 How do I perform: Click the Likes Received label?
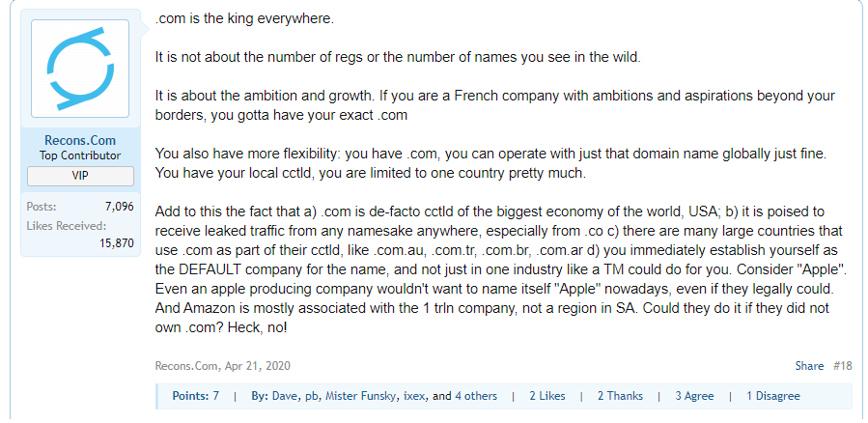click(x=66, y=225)
